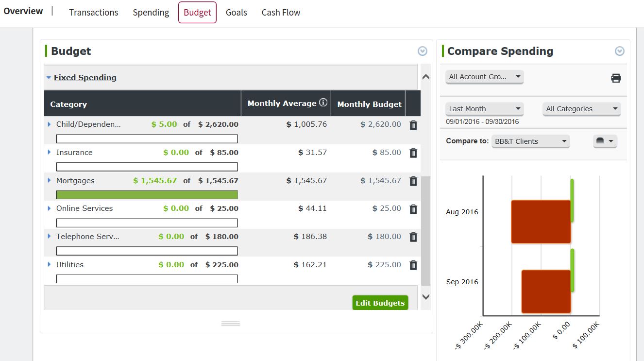Expand the Utilities category row
644x361 pixels.
point(49,264)
